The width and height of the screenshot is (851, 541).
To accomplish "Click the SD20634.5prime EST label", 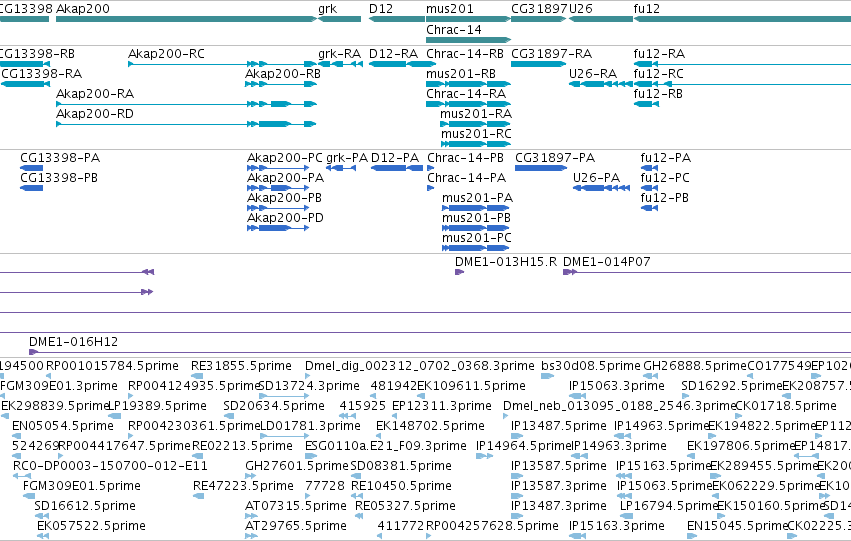I will tap(274, 406).
